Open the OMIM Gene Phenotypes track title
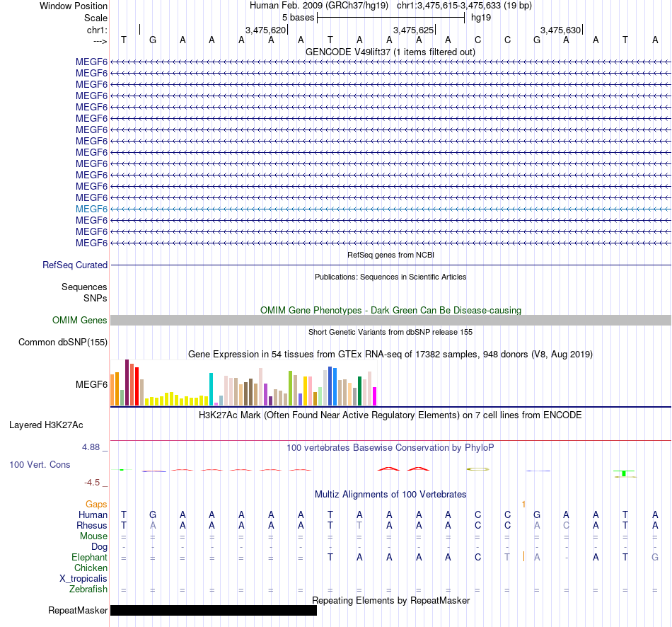The image size is (672, 627). 390,310
